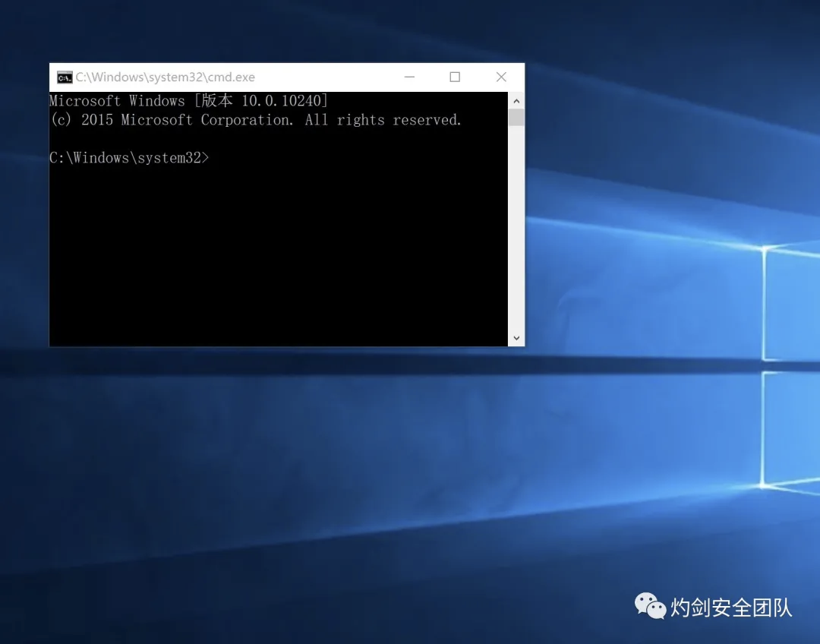Click the cmd.exe system menu icon
820x644 pixels.
point(65,77)
